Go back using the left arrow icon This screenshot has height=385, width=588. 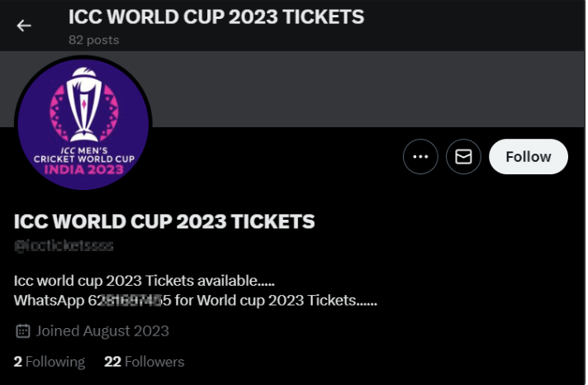coord(24,26)
